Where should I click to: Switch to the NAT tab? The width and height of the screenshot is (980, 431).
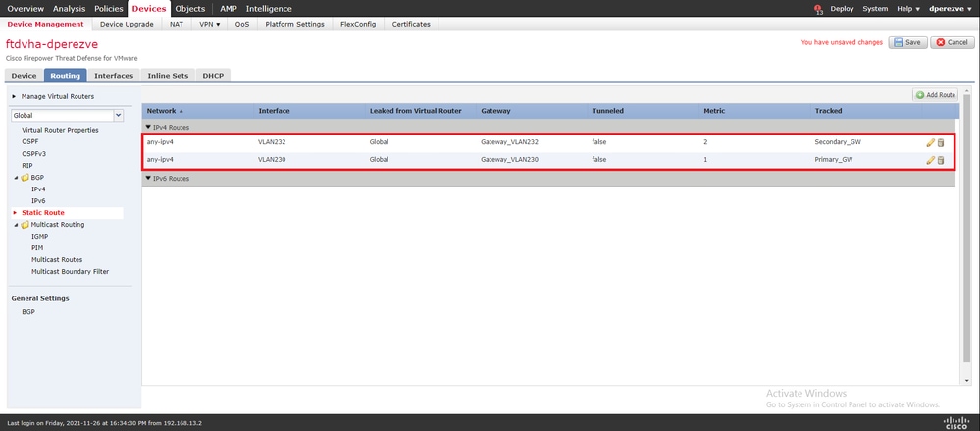(x=177, y=24)
